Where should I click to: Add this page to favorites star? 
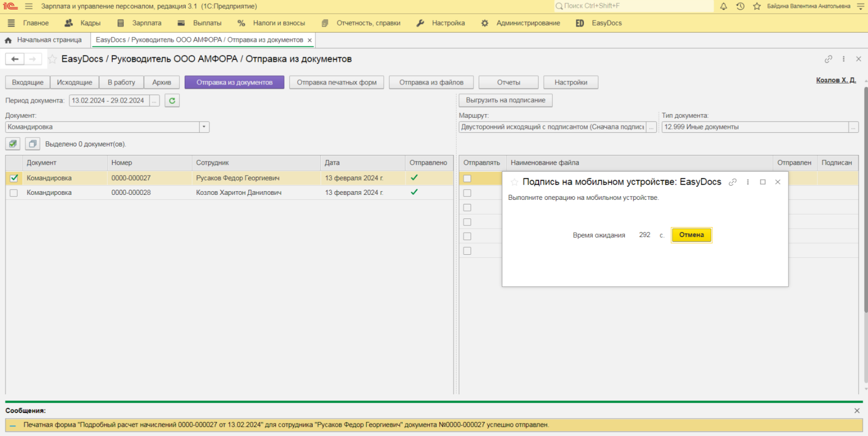(52, 59)
